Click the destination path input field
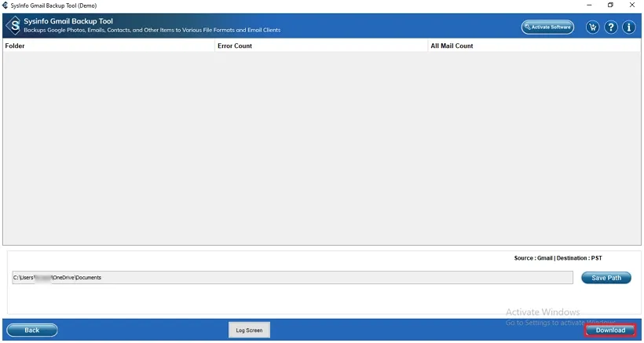Image resolution: width=644 pixels, height=343 pixels. click(292, 277)
